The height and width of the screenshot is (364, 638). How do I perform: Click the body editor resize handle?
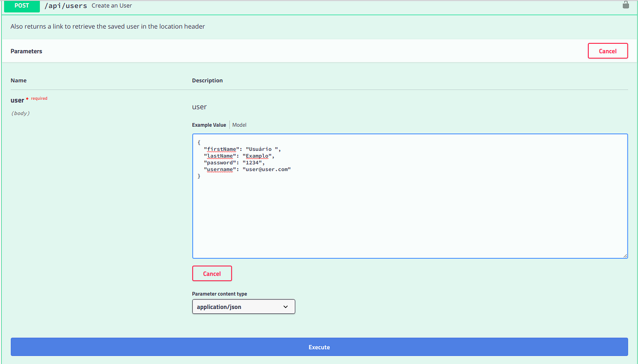[625, 256]
